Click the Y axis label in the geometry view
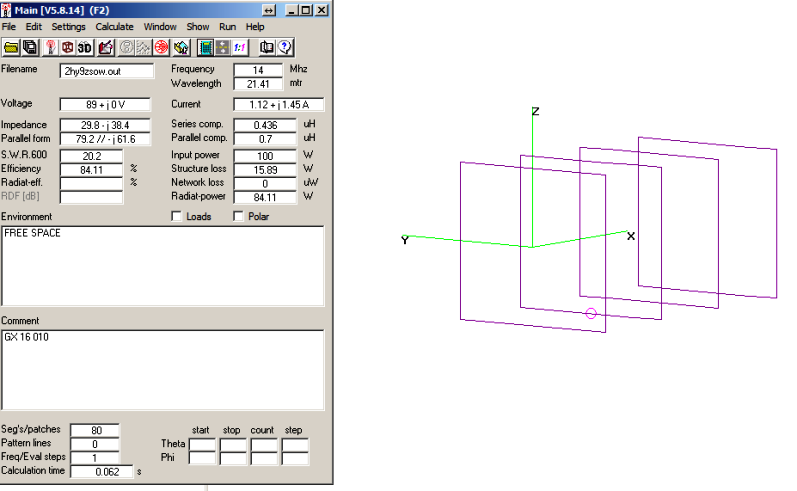Image resolution: width=797 pixels, height=491 pixels. click(x=405, y=240)
